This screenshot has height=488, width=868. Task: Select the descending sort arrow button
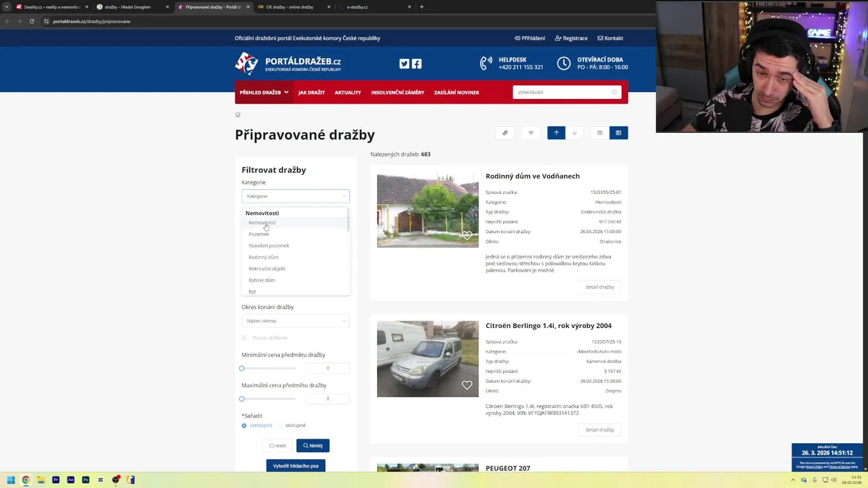[x=574, y=133]
